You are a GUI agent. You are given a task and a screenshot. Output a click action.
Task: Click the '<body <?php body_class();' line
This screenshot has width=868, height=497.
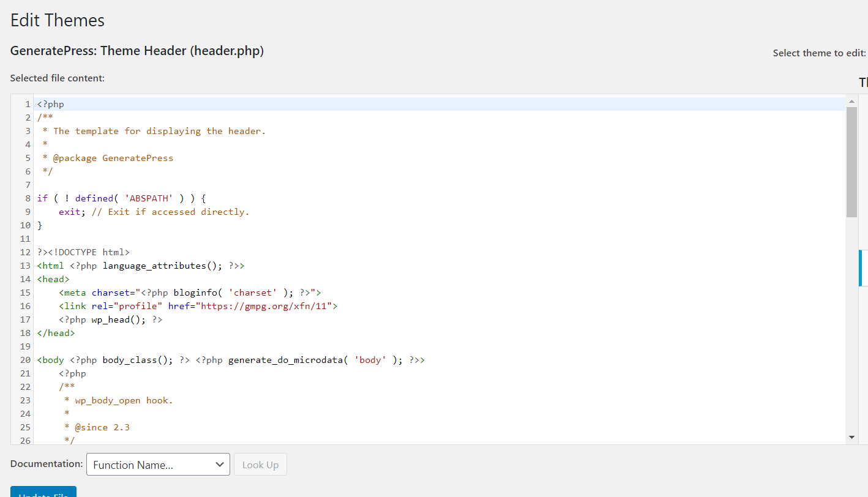pos(231,360)
